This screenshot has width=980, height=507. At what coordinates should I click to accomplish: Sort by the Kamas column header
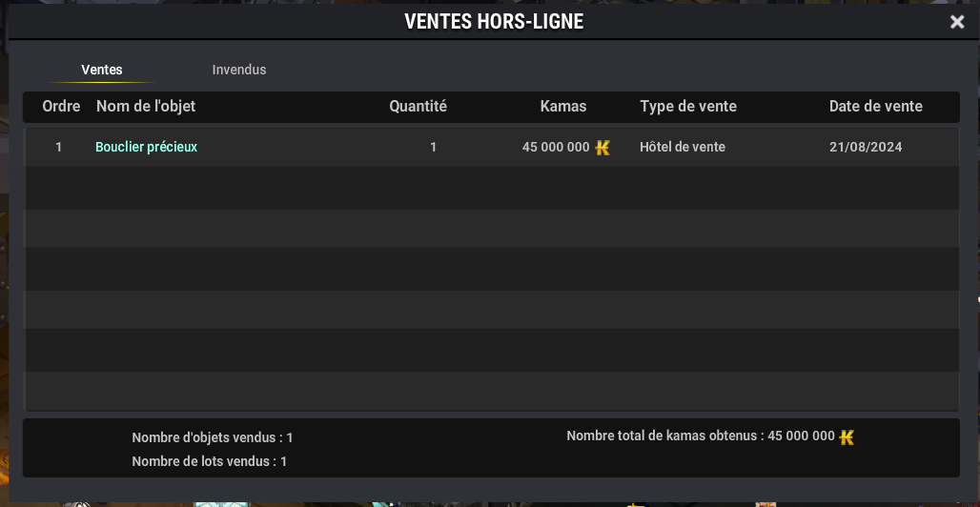point(563,107)
